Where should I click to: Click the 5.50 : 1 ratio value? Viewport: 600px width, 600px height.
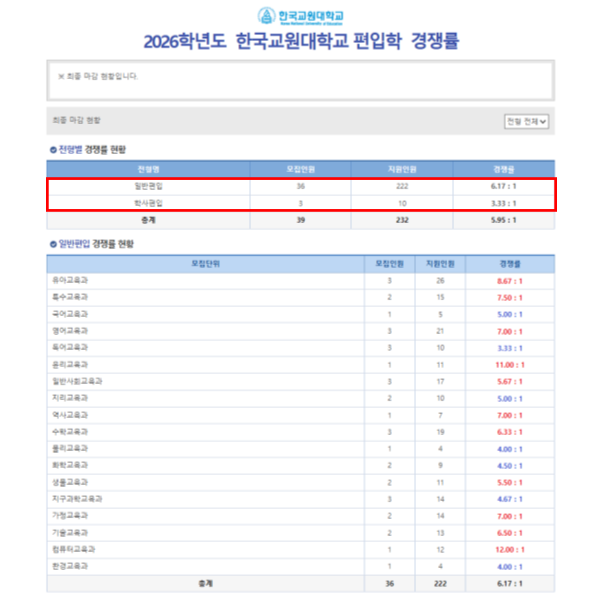coord(510,483)
